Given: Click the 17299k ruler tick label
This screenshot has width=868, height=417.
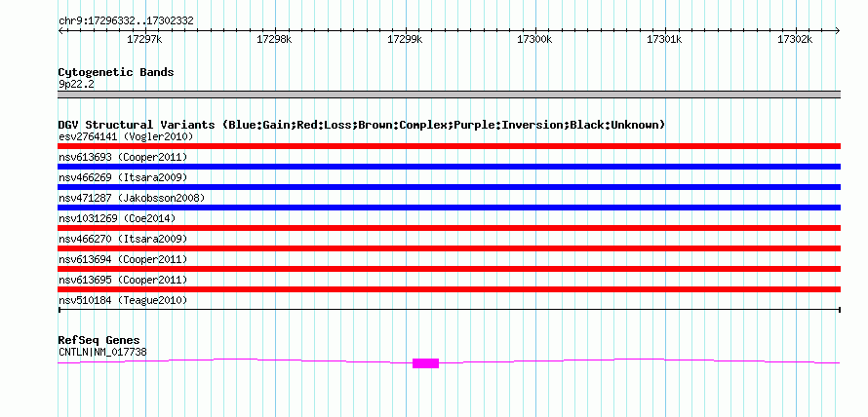Looking at the screenshot, I should tap(405, 39).
